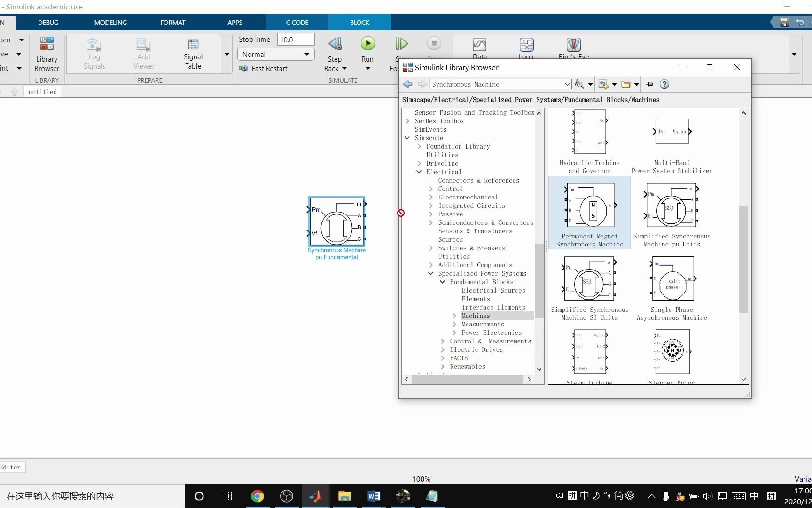
Task: Click the save icon in the quick access bar
Action: (x=784, y=22)
